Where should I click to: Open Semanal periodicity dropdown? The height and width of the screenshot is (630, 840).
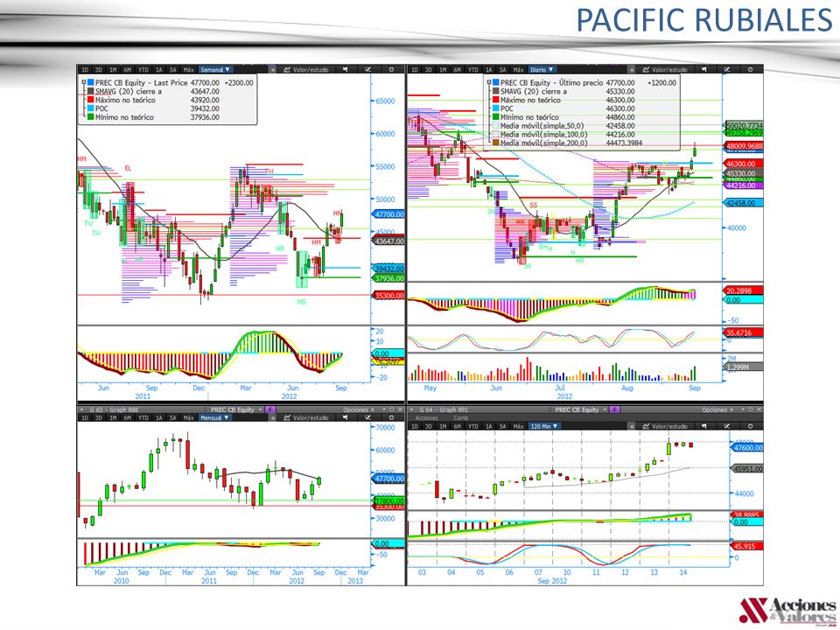coord(215,70)
